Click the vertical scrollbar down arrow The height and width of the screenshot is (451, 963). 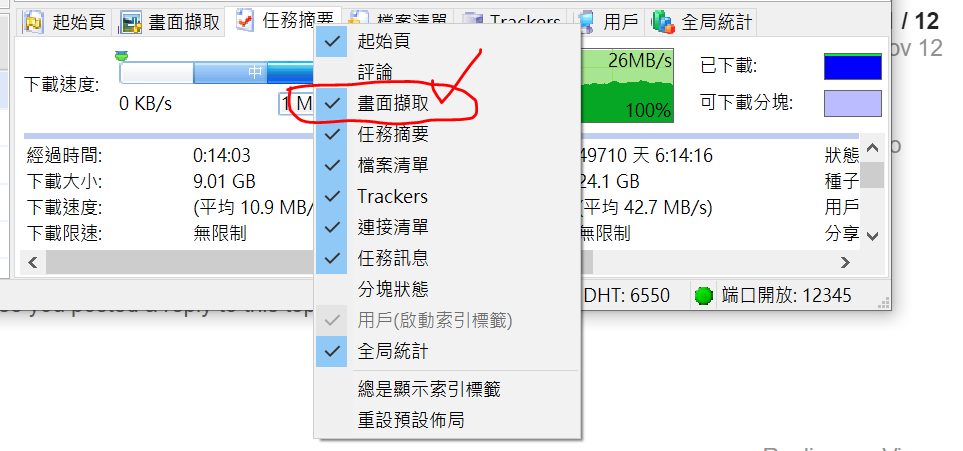pos(872,235)
